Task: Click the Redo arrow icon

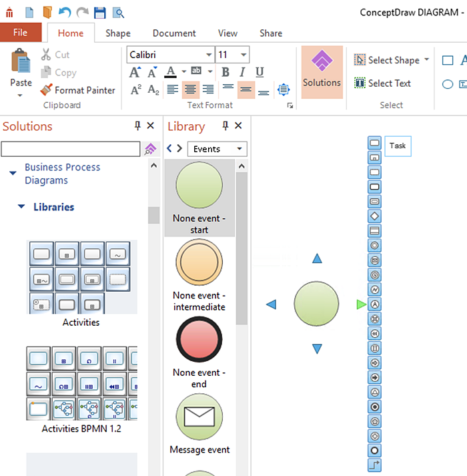Action: pyautogui.click(x=82, y=13)
